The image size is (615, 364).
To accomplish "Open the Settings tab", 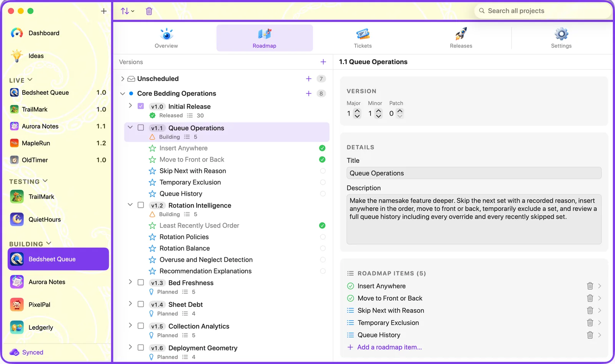I will tap(561, 38).
